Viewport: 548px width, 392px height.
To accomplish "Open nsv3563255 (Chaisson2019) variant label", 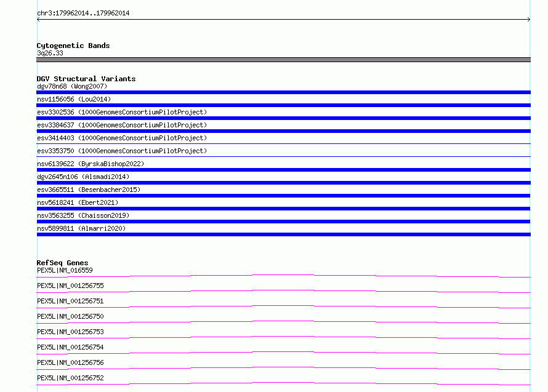I will (83, 215).
